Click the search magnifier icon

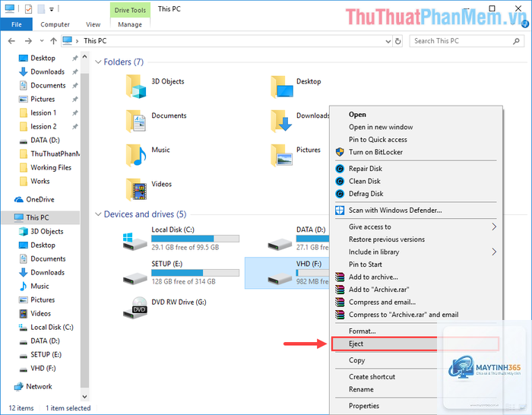pos(516,41)
